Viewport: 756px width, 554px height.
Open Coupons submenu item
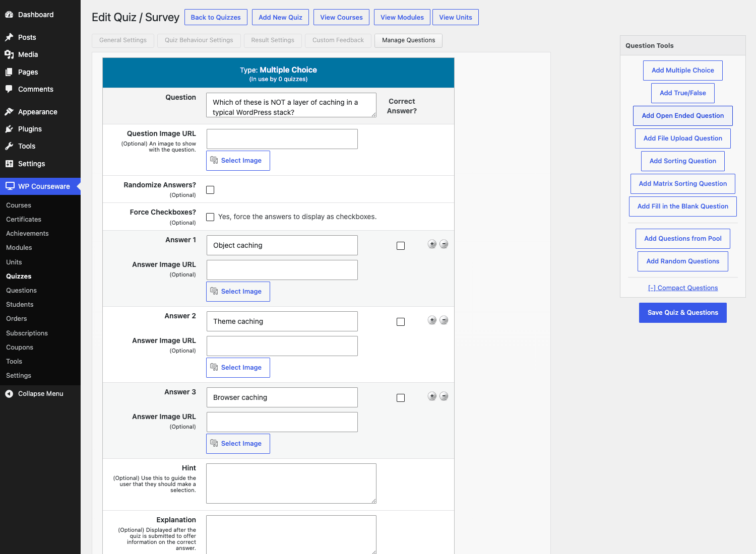pos(20,348)
